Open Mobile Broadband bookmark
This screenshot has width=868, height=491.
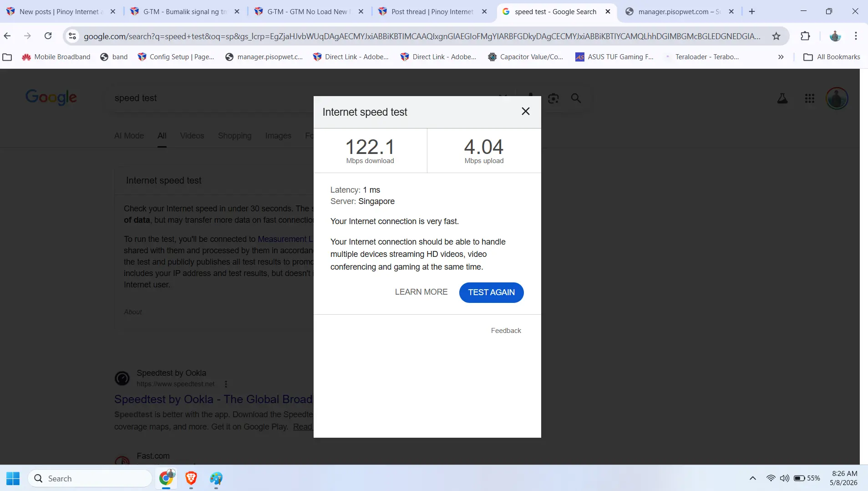coord(56,57)
